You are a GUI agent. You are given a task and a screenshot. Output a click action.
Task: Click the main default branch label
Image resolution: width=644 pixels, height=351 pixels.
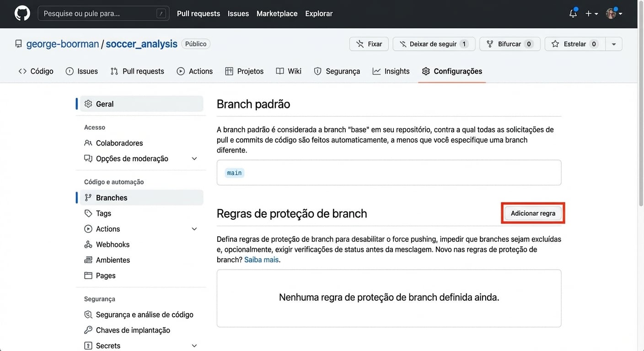(x=234, y=173)
